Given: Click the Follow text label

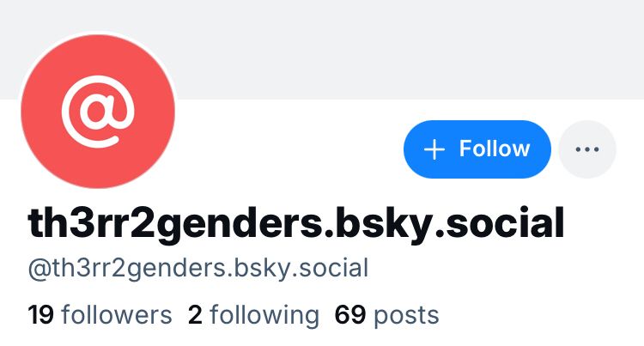Looking at the screenshot, I should pyautogui.click(x=495, y=149).
